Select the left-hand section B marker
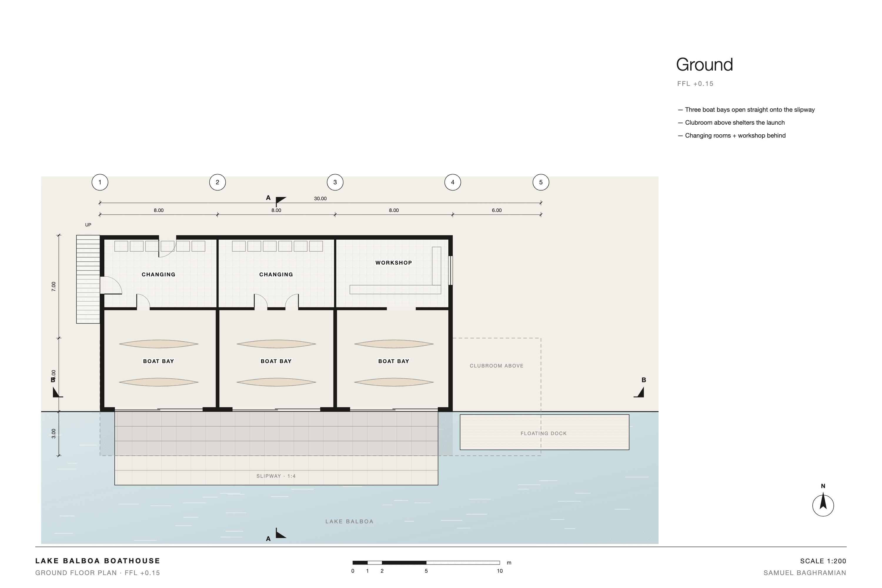This screenshot has height=588, width=882. click(58, 392)
